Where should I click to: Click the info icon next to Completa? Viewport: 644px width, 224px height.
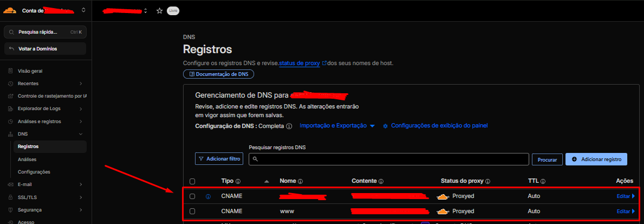289,126
